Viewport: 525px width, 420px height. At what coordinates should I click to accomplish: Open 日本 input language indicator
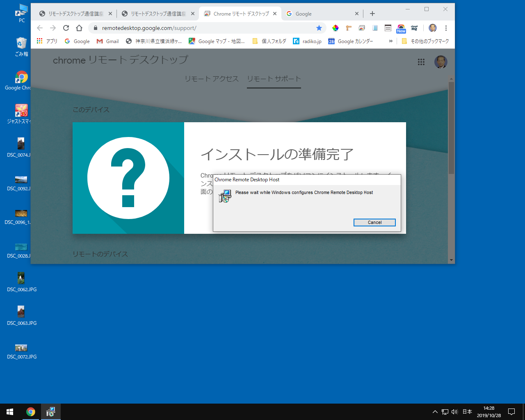pyautogui.click(x=467, y=412)
